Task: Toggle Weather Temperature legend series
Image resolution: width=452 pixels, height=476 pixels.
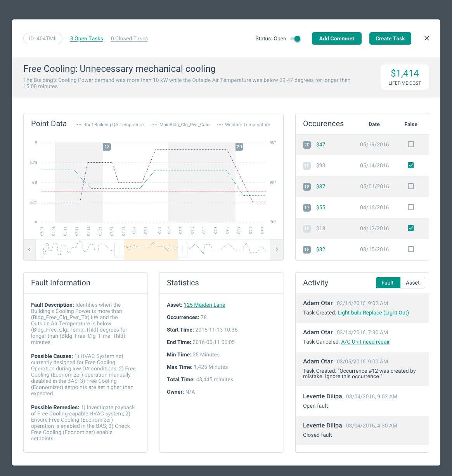Action: pyautogui.click(x=244, y=125)
